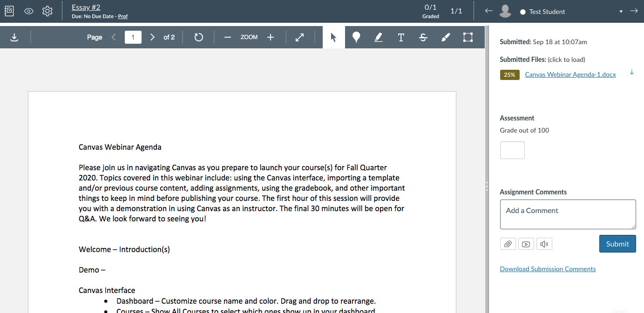
Task: Record a media comment
Action: (x=526, y=243)
